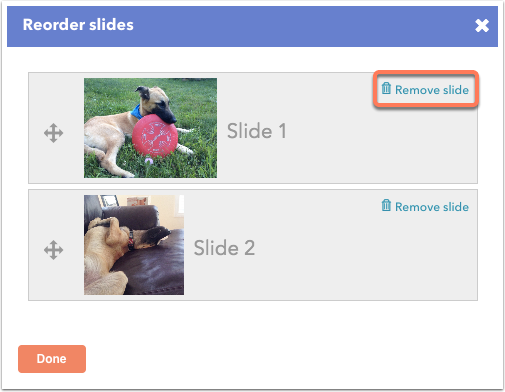Grab the move handle for Slide 2

53,250
